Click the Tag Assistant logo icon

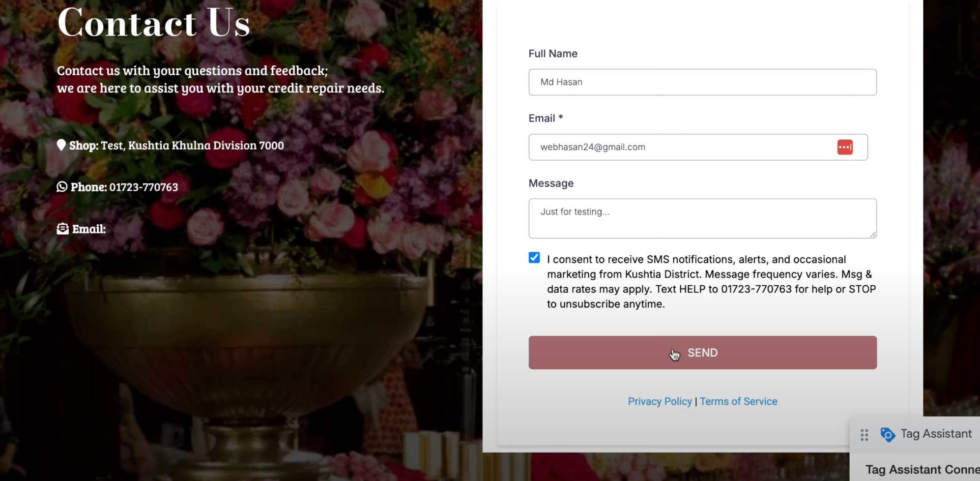(887, 434)
